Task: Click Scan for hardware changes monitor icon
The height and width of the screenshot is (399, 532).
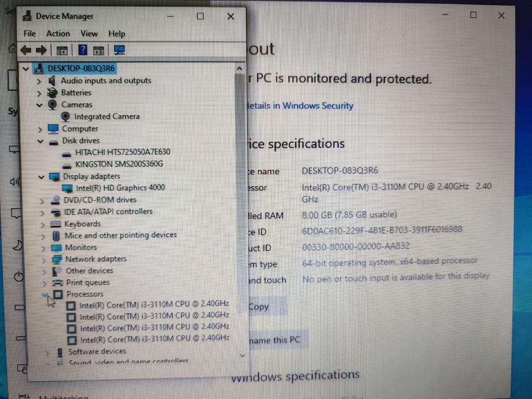Action: point(119,50)
